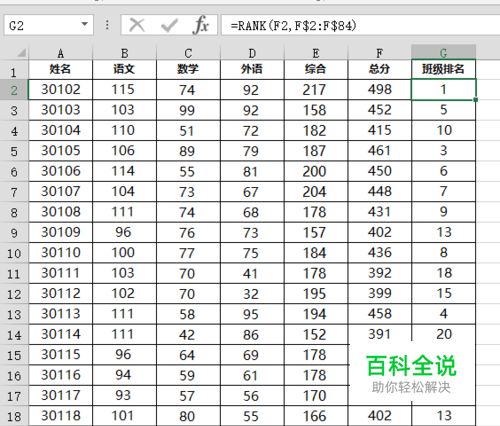
Task: Click the 综合 header cell
Action: (316, 69)
